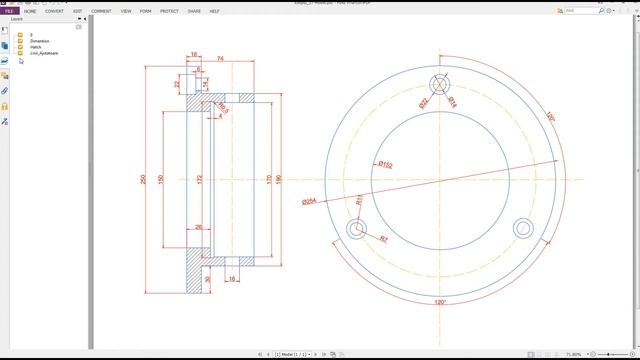Open the SHARE ribbon tab
Image resolution: width=640 pixels, height=360 pixels.
[x=194, y=11]
